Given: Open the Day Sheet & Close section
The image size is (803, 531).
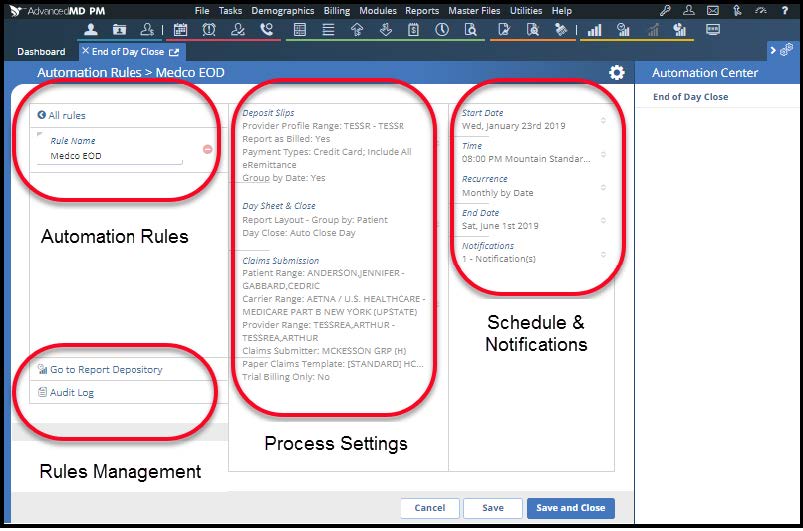Looking at the screenshot, I should (x=279, y=205).
